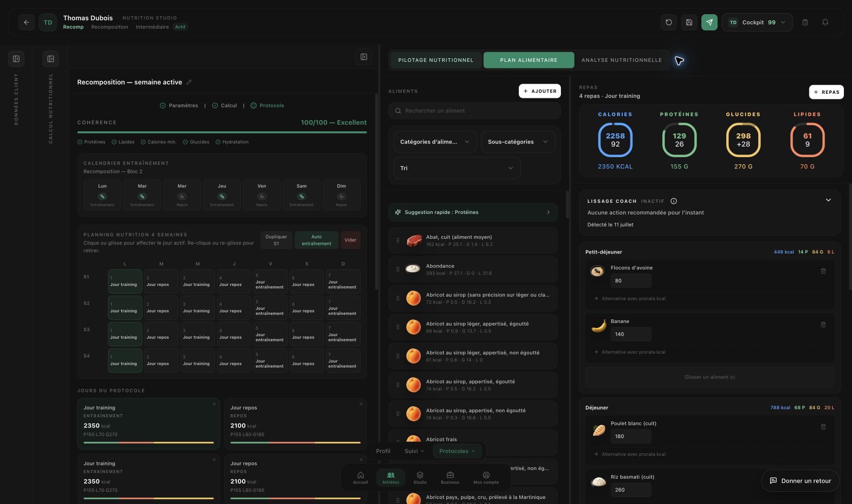Click the + Repas button
The width and height of the screenshot is (852, 504).
point(826,92)
